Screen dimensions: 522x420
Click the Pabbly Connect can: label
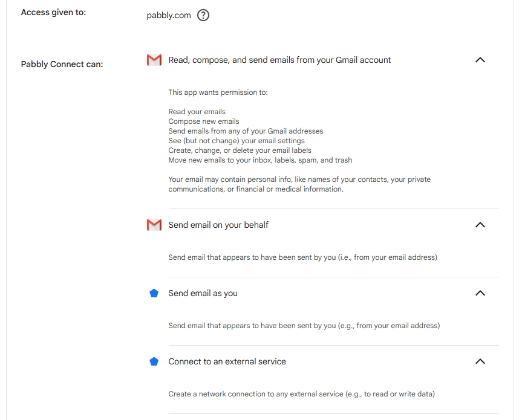click(x=62, y=64)
